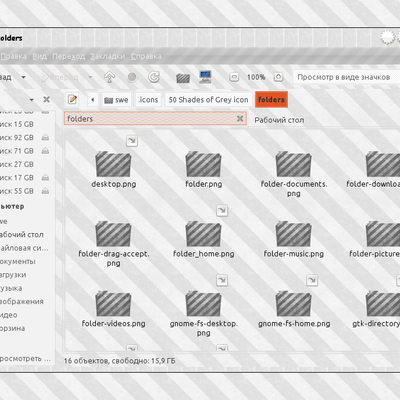The width and height of the screenshot is (400, 400).
Task: Open the view mode combo box
Action: point(346,77)
